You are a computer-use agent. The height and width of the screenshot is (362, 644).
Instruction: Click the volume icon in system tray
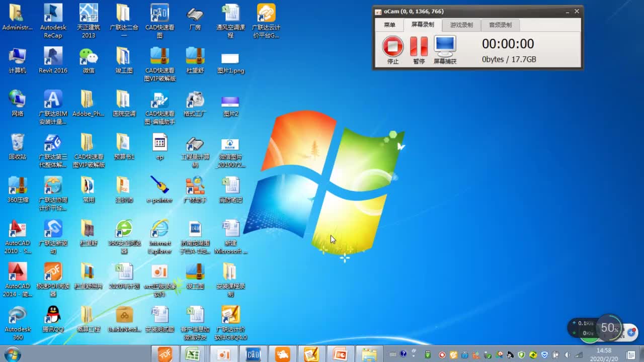pos(568,354)
